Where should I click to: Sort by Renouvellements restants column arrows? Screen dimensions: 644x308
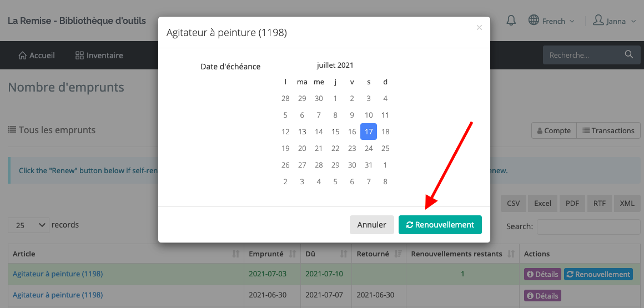tap(511, 254)
